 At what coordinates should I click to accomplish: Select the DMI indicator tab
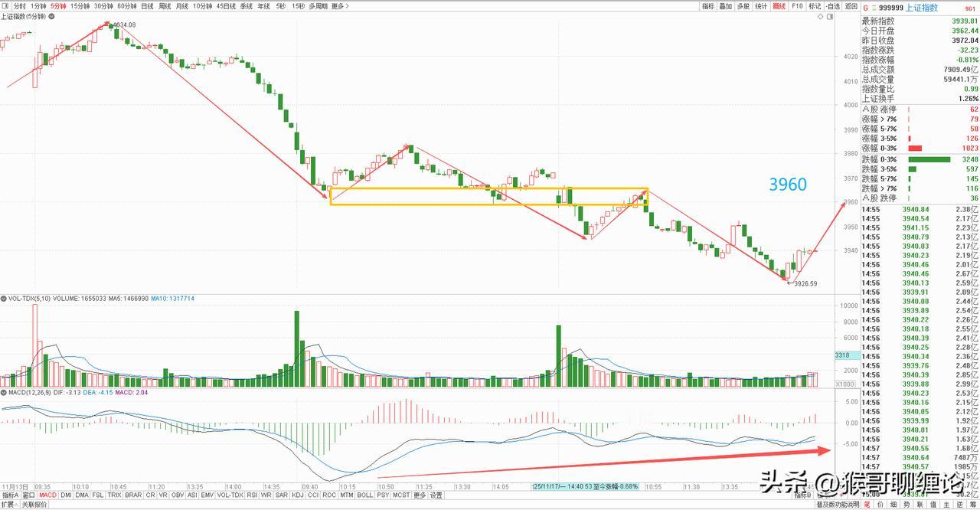67,495
